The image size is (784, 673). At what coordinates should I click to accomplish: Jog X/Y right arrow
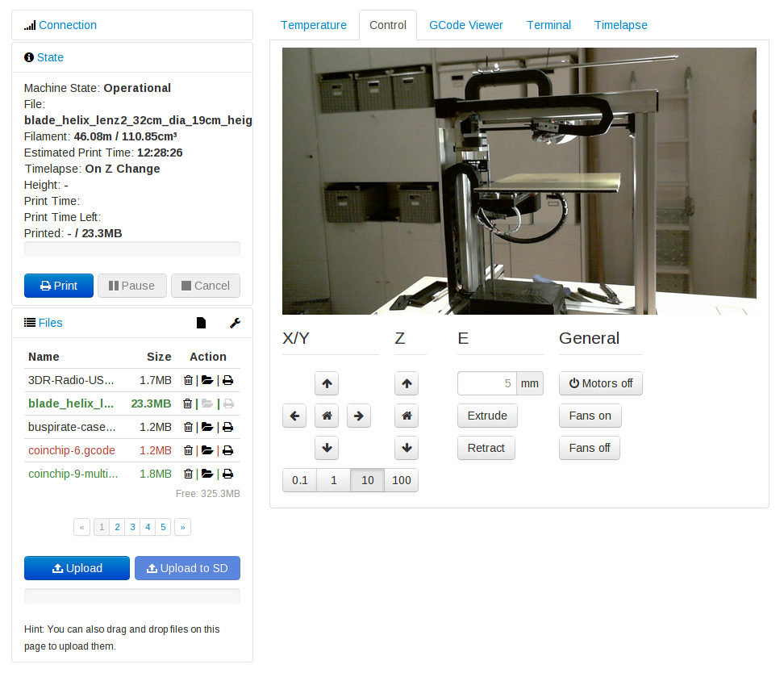point(358,416)
